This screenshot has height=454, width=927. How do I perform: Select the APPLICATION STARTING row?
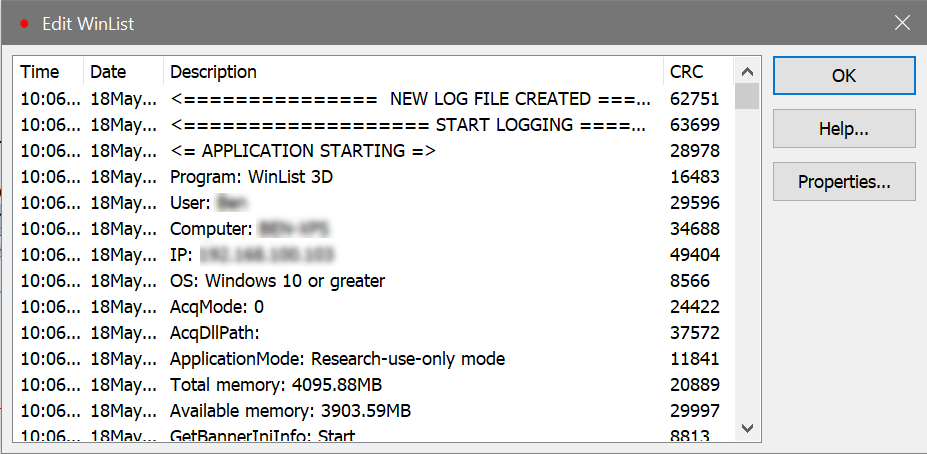pos(374,151)
